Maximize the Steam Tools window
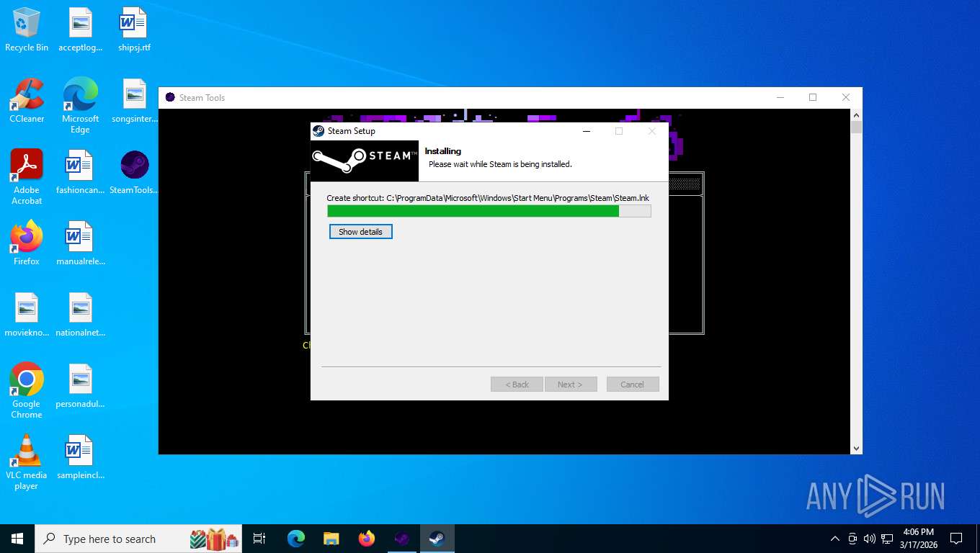Image resolution: width=980 pixels, height=553 pixels. tap(813, 97)
